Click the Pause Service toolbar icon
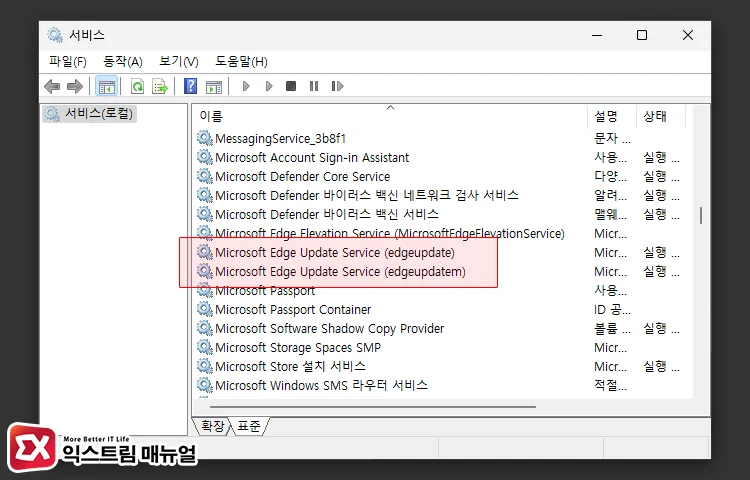750x480 pixels. coord(314,86)
